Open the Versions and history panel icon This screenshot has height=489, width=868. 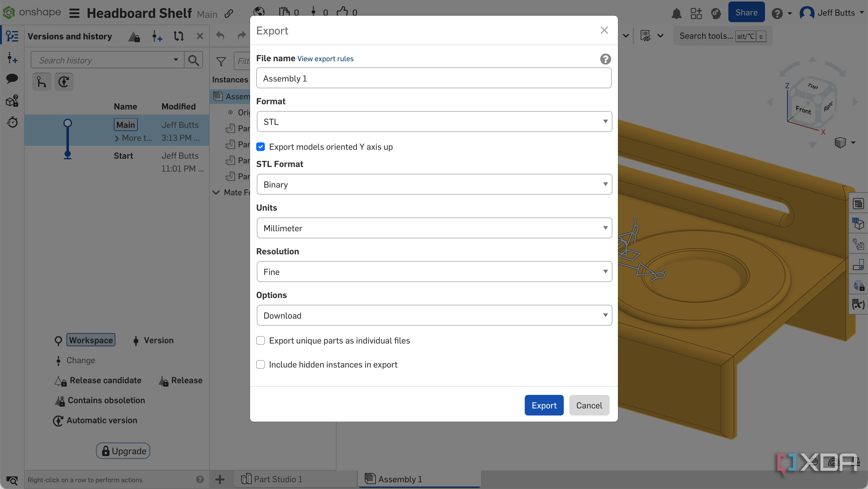coord(12,36)
